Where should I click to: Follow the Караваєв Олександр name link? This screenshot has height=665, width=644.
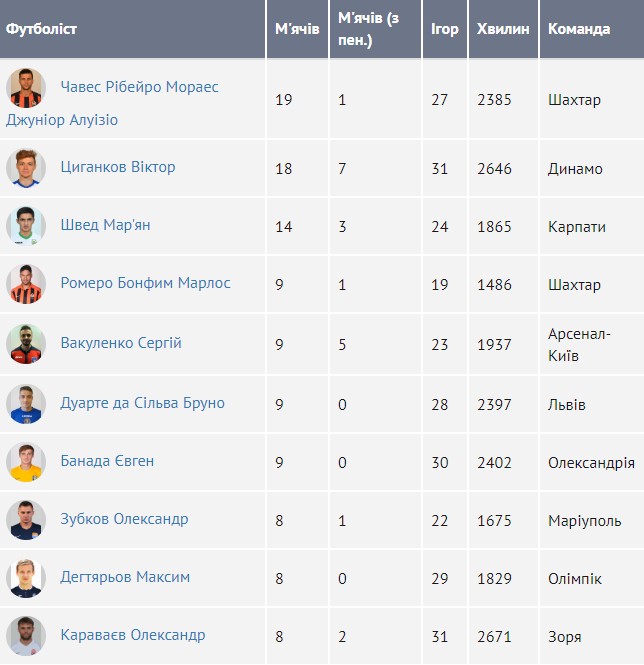[x=132, y=635]
